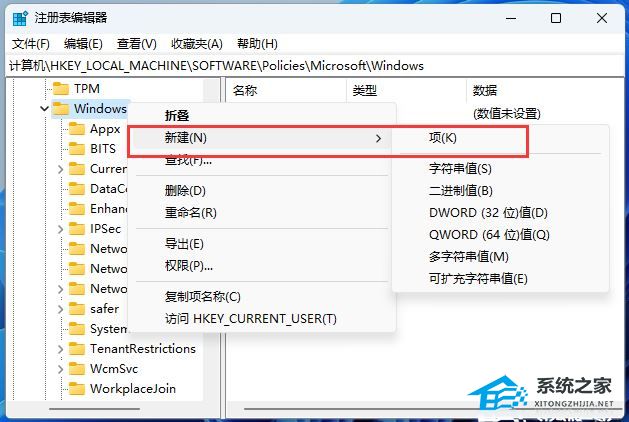Open the 收藏夹(A) menu

[197, 43]
